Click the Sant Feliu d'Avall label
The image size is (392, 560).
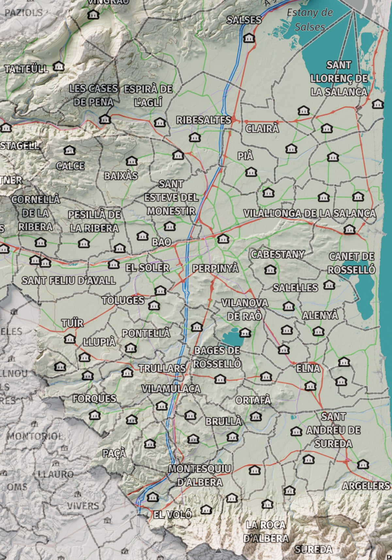tap(69, 280)
